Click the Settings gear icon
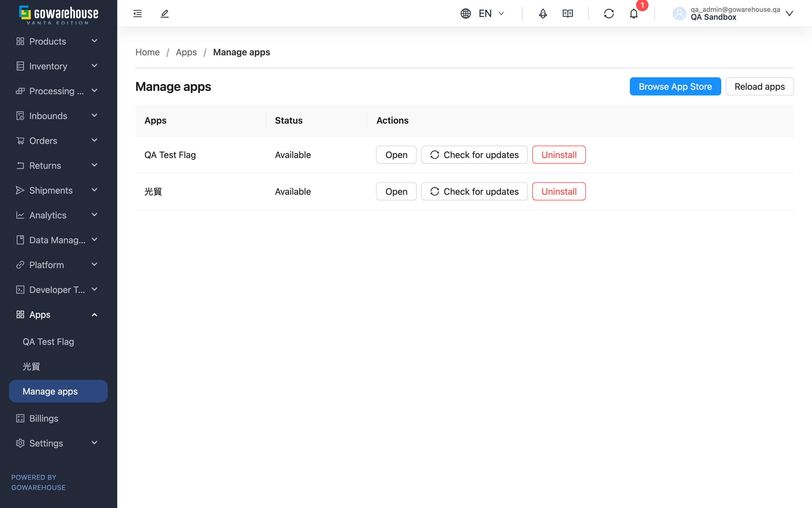The image size is (812, 508). point(20,443)
